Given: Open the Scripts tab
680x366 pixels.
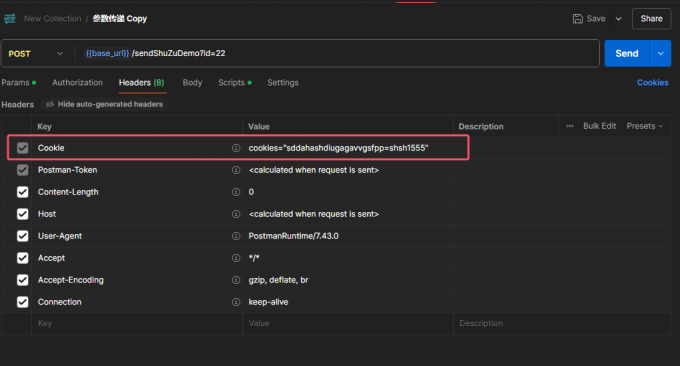Looking at the screenshot, I should click(x=235, y=82).
